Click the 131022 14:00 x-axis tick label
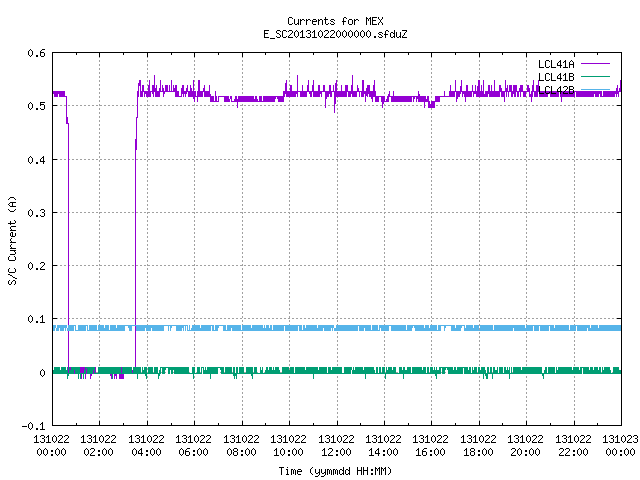This screenshot has width=640, height=480. tap(383, 446)
